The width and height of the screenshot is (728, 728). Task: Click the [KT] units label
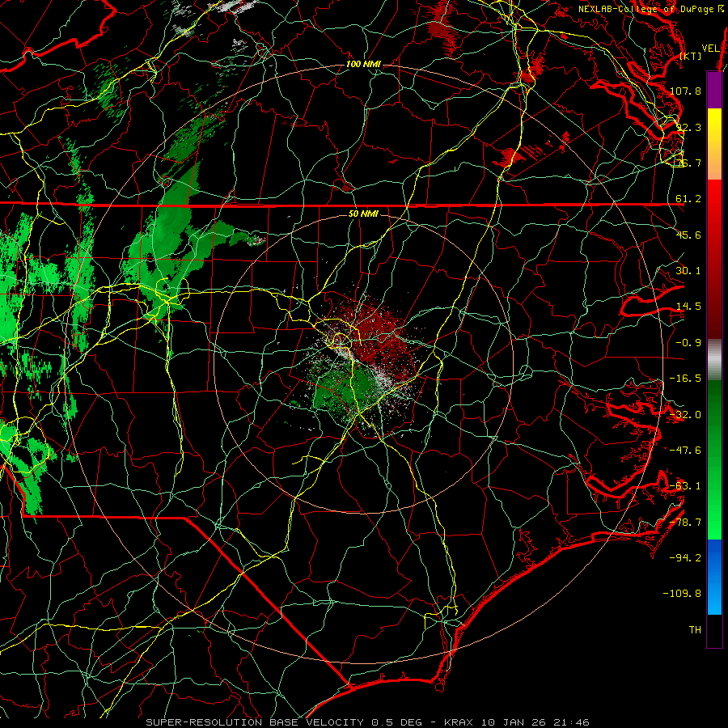point(691,56)
